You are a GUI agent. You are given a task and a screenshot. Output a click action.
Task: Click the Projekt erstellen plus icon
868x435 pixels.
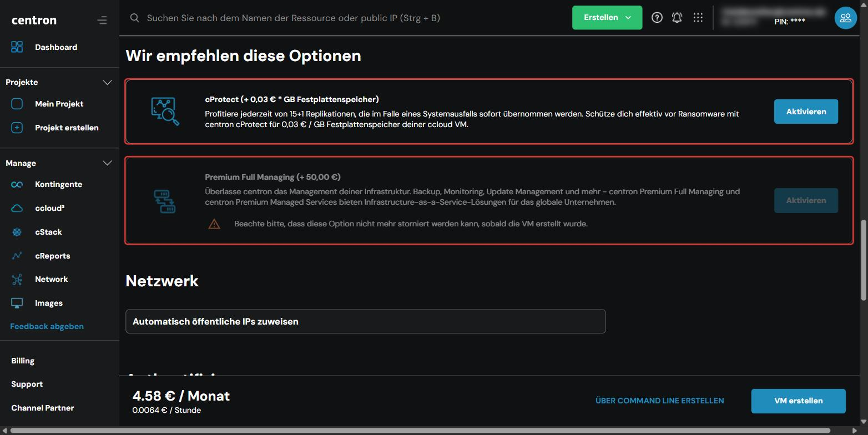pyautogui.click(x=17, y=128)
